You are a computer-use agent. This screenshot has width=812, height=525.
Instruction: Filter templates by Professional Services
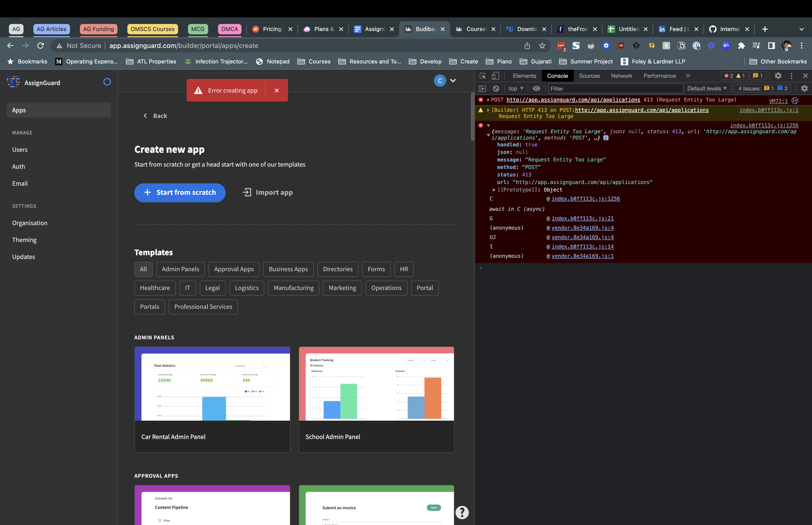(203, 307)
